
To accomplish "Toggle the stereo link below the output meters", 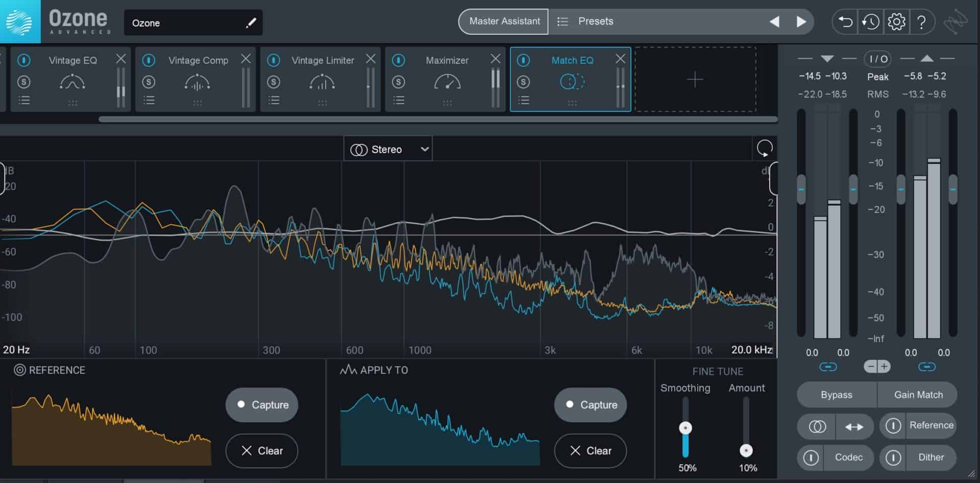I will (x=927, y=366).
